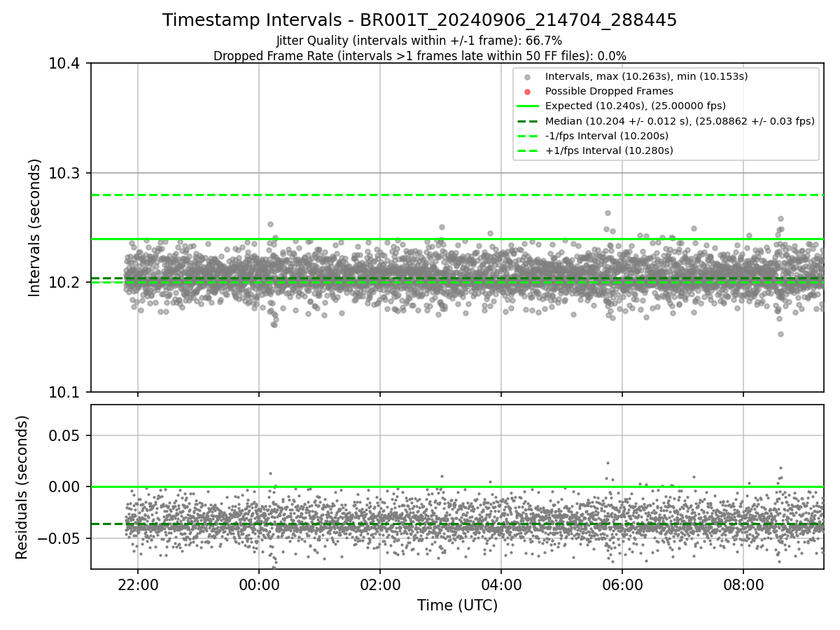Click legend entry Expected (10.240s)
The width and height of the screenshot is (840, 630).
coord(635,106)
